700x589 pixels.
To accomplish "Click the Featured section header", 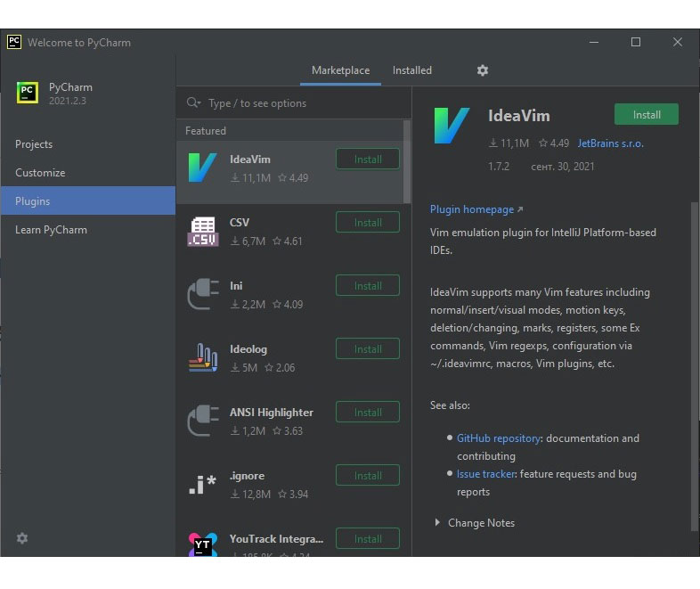I will 206,131.
